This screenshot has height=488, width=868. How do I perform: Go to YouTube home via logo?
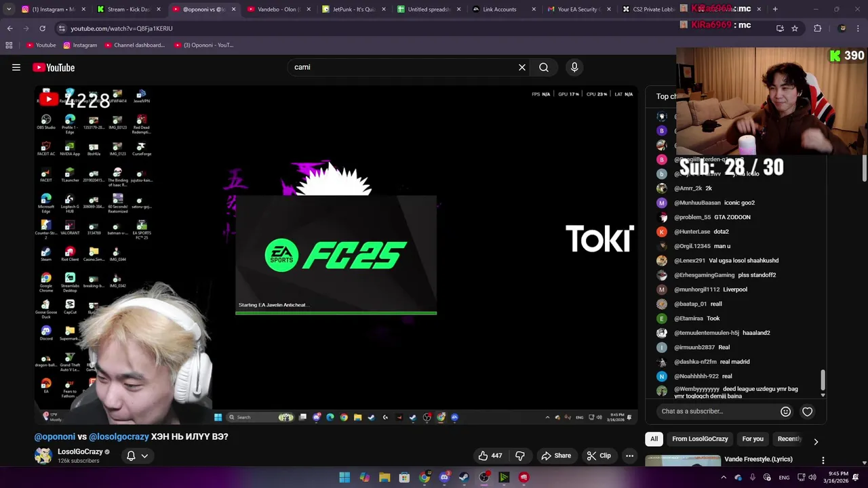54,67
